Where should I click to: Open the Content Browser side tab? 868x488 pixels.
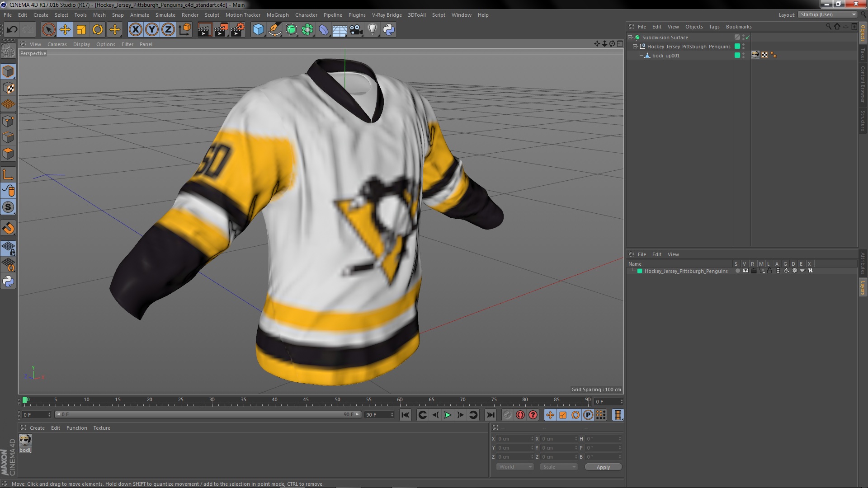(863, 84)
